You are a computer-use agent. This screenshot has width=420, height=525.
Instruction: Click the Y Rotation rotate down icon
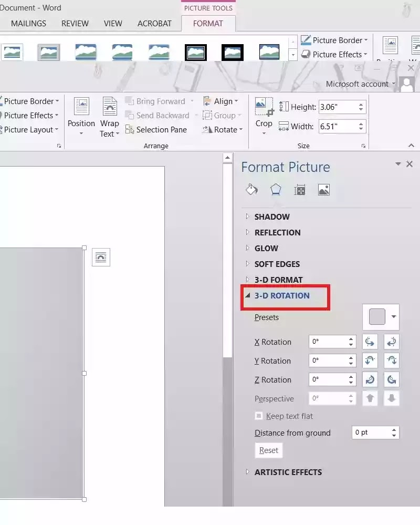click(391, 361)
